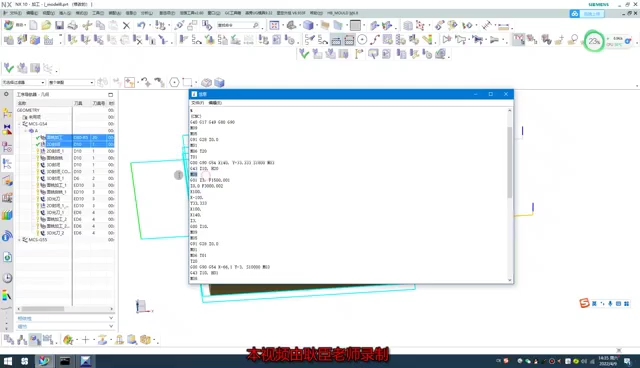Open the File menu in information window
Image resolution: width=640 pixels, height=368 pixels.
198,103
